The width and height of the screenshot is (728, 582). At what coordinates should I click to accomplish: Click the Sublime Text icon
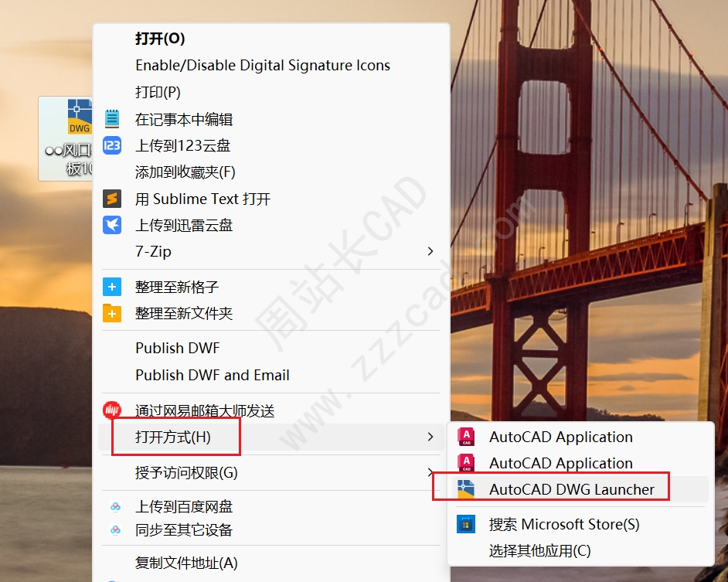click(111, 199)
